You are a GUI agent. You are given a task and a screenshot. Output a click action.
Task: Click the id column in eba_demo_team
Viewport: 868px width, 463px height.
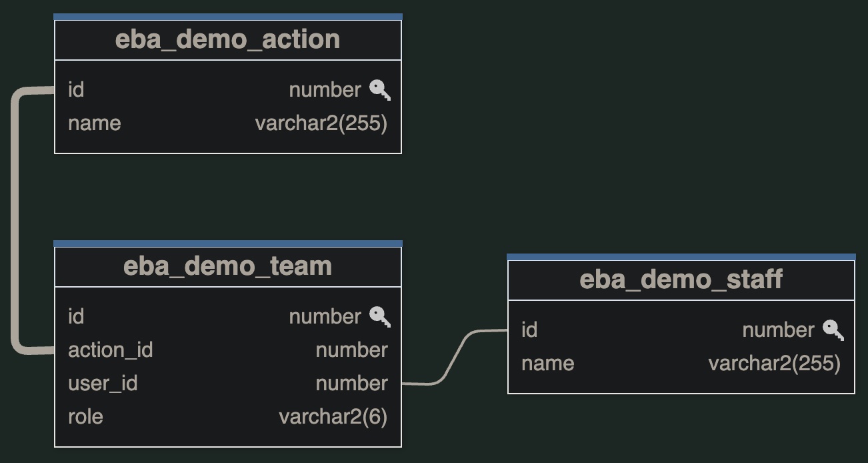(76, 317)
